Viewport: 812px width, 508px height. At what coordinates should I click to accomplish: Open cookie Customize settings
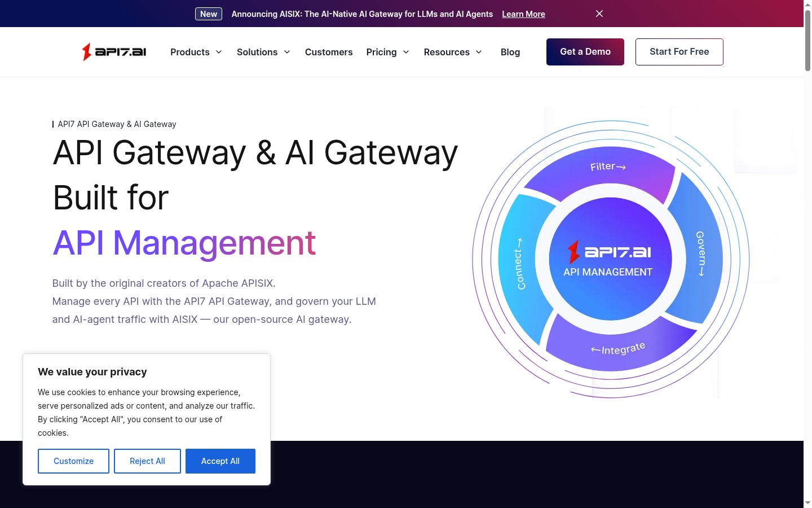pos(73,461)
